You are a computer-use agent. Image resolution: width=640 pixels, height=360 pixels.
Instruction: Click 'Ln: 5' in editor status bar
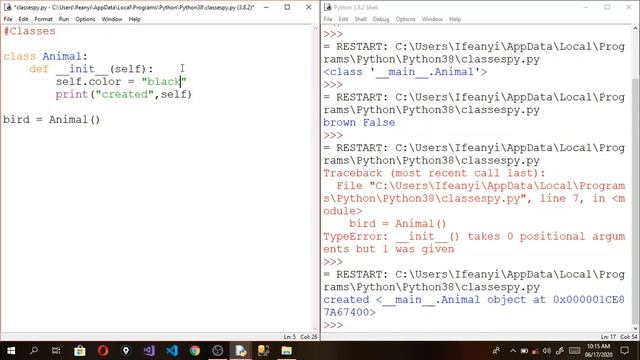point(289,337)
